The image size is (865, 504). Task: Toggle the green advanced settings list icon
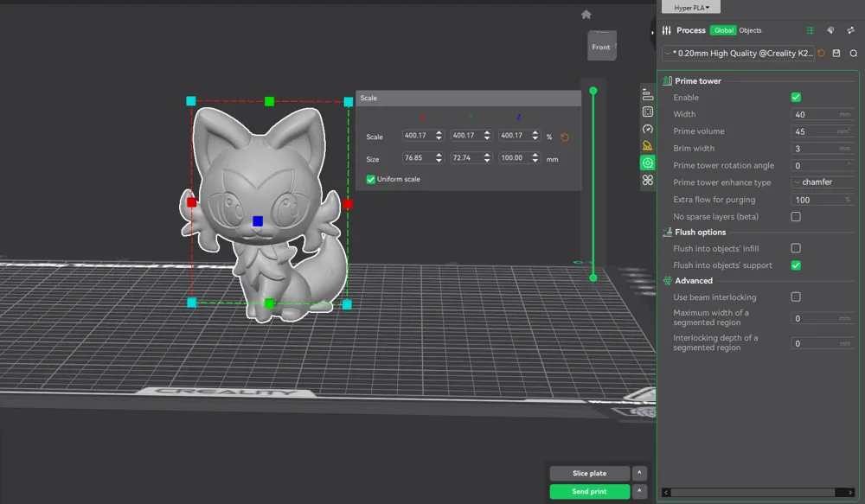tap(810, 30)
